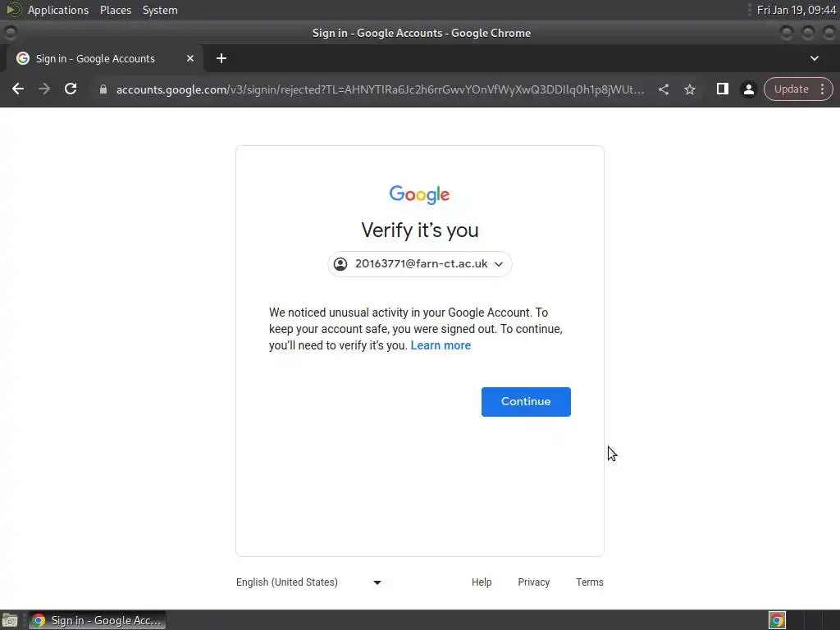The height and width of the screenshot is (630, 840).
Task: Open the System menu
Action: pyautogui.click(x=160, y=10)
